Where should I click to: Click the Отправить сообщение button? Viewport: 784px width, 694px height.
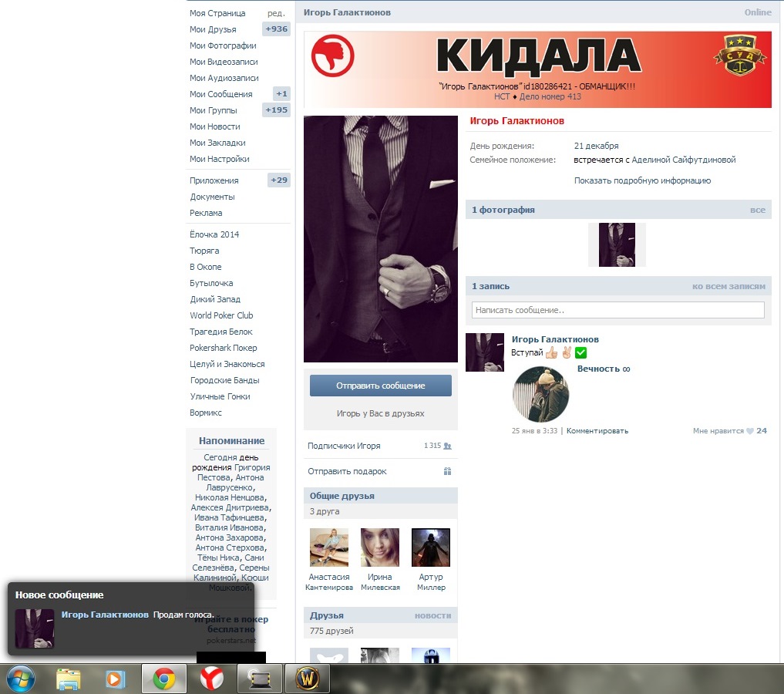(381, 386)
